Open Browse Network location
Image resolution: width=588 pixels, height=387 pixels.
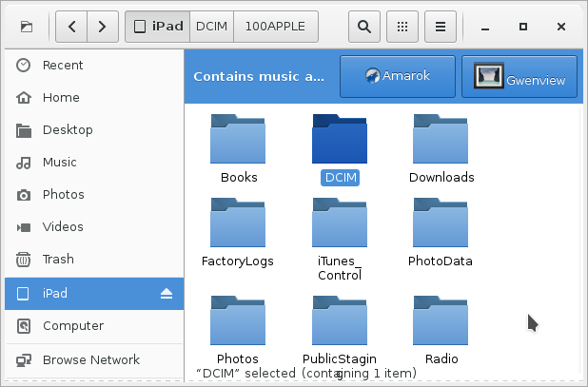click(x=90, y=359)
